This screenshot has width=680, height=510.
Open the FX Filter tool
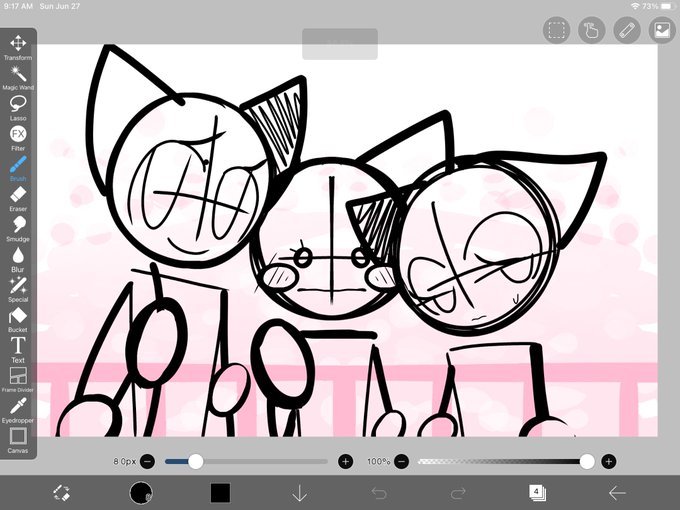(18, 139)
